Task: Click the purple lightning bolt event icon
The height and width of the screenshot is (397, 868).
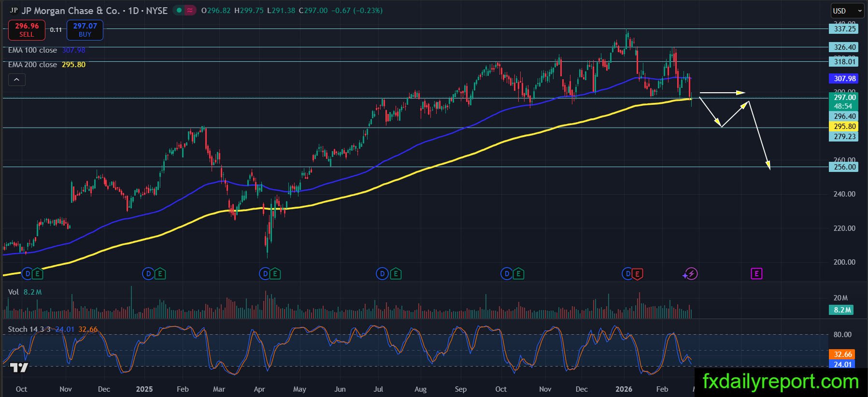Action: pyautogui.click(x=691, y=274)
